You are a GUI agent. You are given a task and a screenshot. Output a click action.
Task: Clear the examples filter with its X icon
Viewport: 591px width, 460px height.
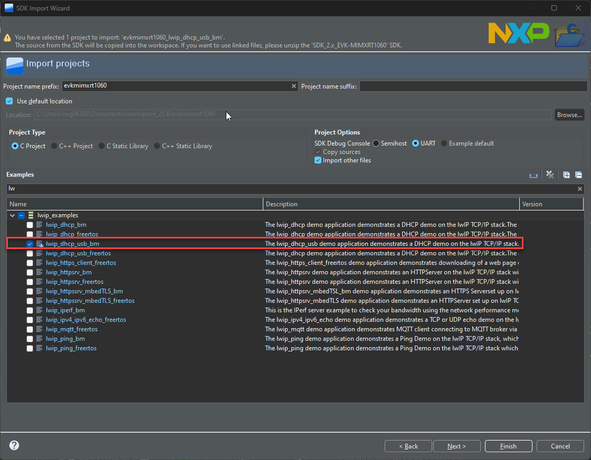[580, 189]
